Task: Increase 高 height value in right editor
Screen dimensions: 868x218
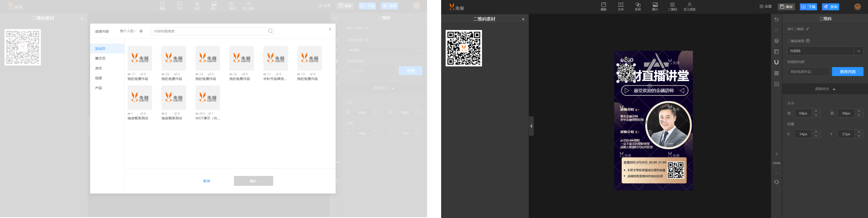Action: point(859,111)
